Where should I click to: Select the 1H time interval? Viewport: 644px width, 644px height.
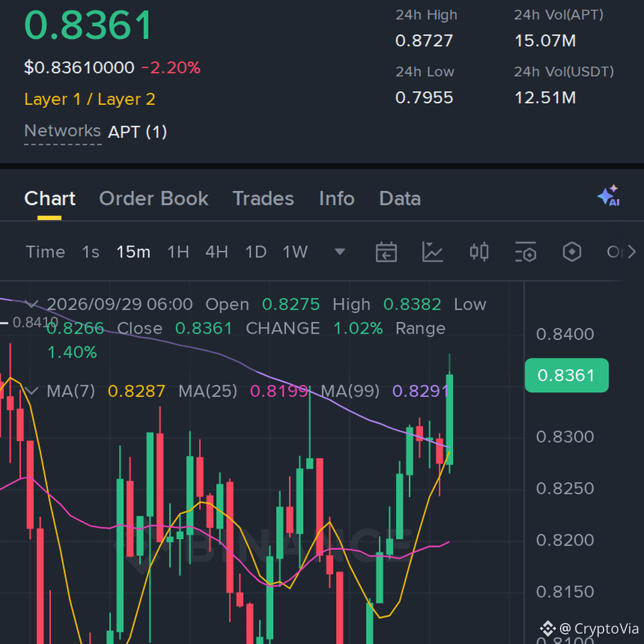[178, 252]
